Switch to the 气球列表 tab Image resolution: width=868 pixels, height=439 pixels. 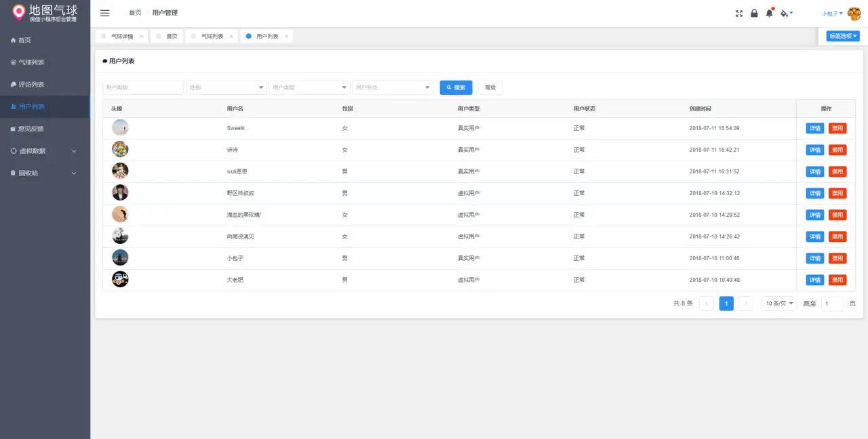point(212,37)
